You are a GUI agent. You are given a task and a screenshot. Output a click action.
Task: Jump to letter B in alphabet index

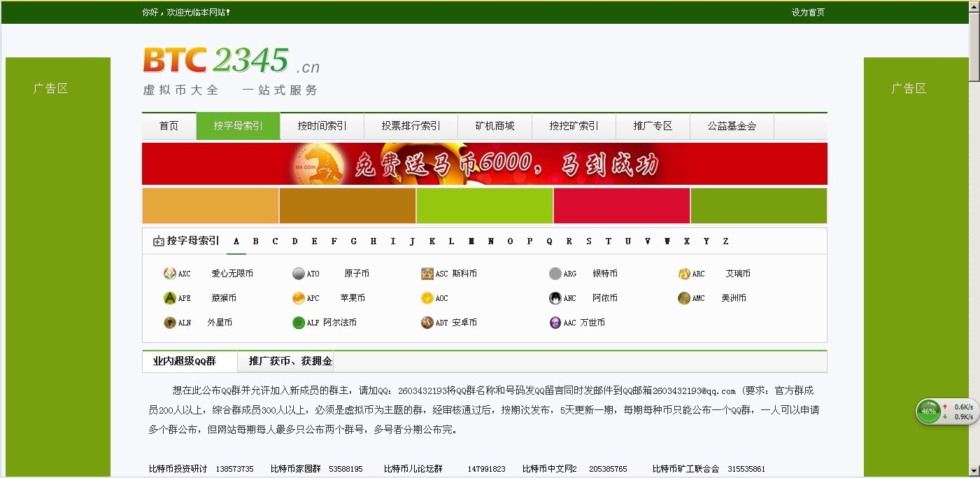(x=256, y=241)
